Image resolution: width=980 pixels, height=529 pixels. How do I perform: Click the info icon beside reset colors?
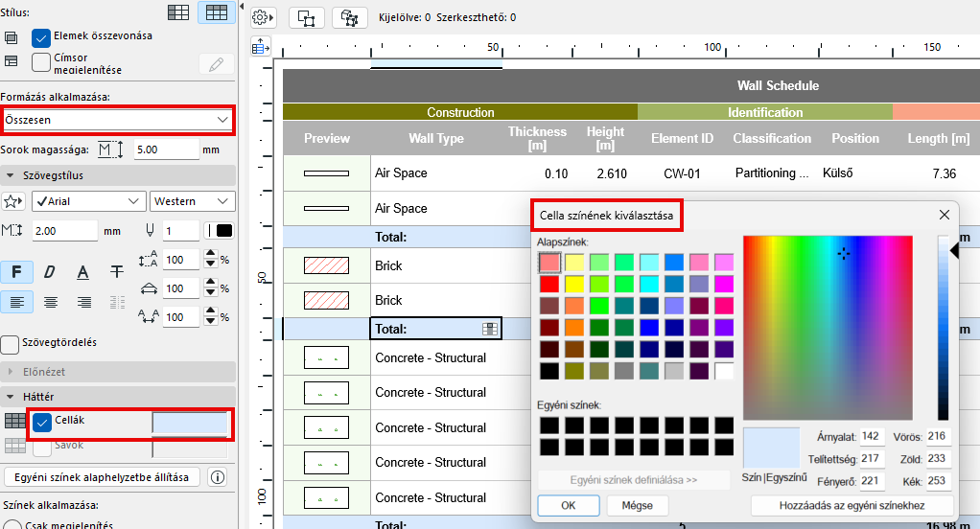pyautogui.click(x=217, y=477)
